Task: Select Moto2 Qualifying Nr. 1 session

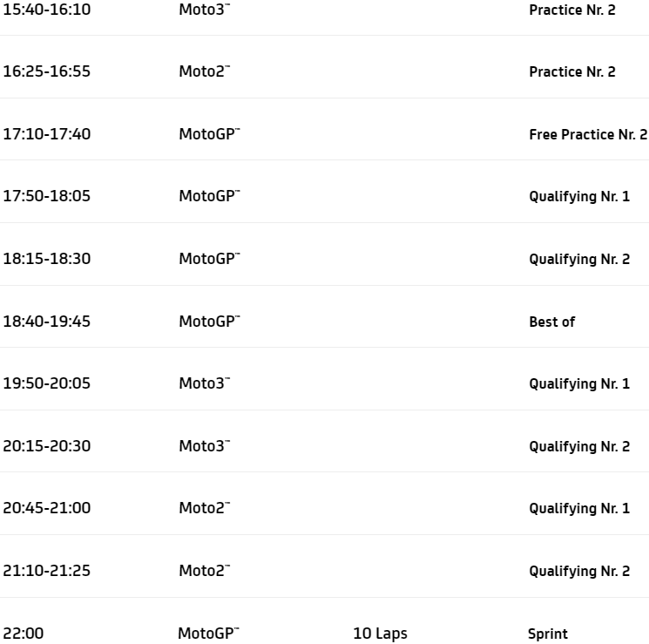Action: click(579, 509)
